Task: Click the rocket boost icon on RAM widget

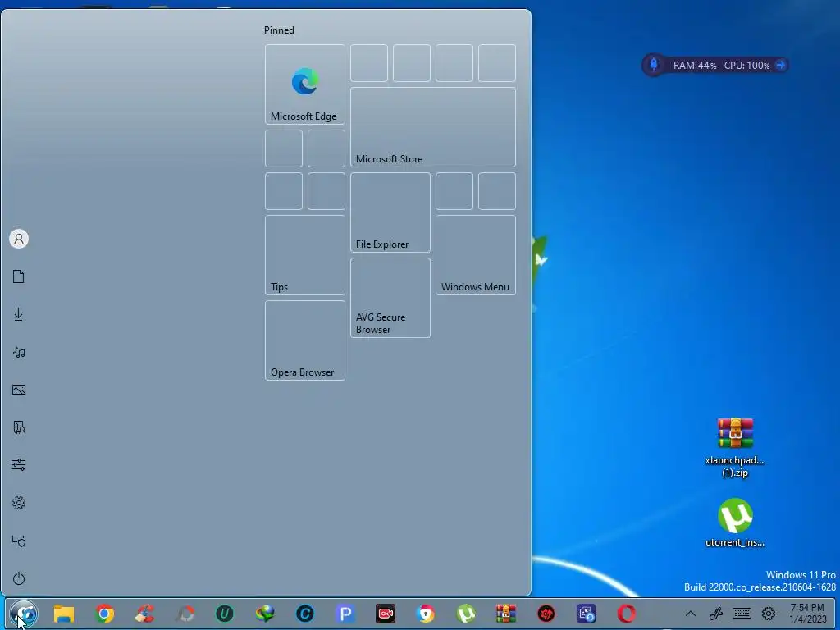Action: click(654, 65)
